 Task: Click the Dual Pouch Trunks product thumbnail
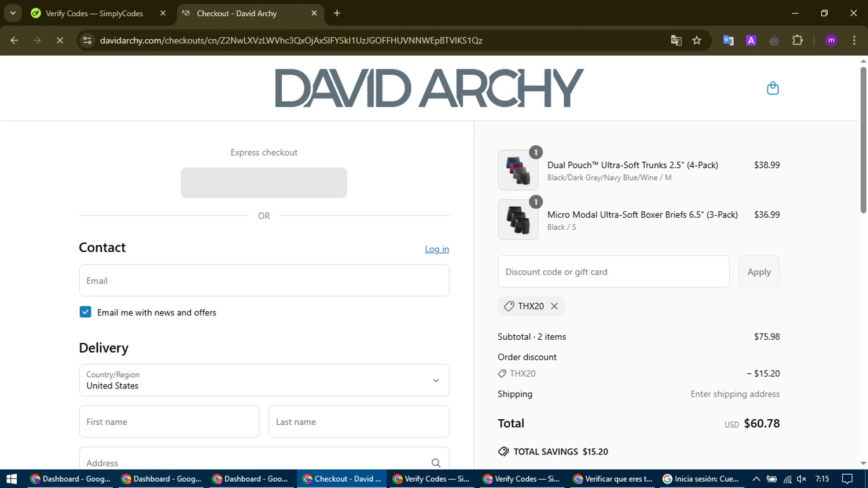518,170
